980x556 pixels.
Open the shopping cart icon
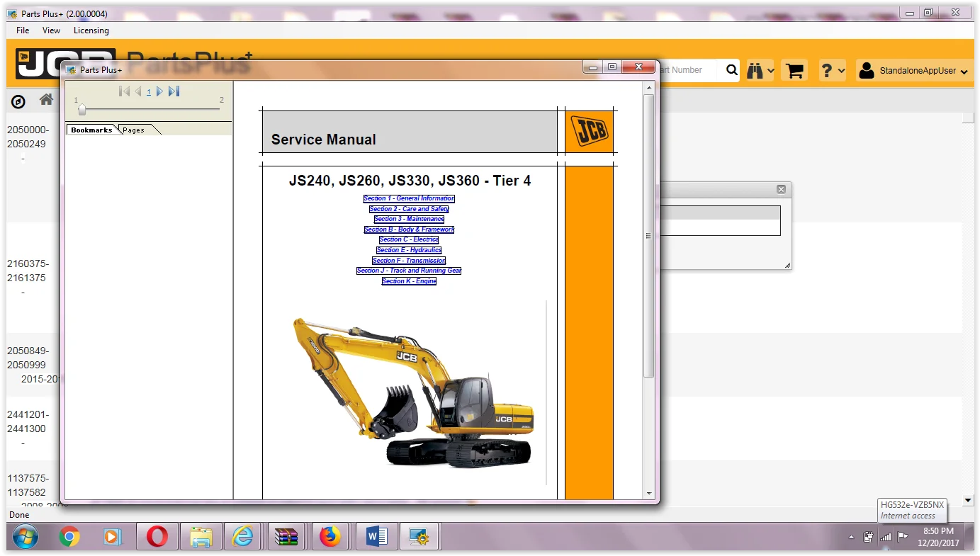795,71
